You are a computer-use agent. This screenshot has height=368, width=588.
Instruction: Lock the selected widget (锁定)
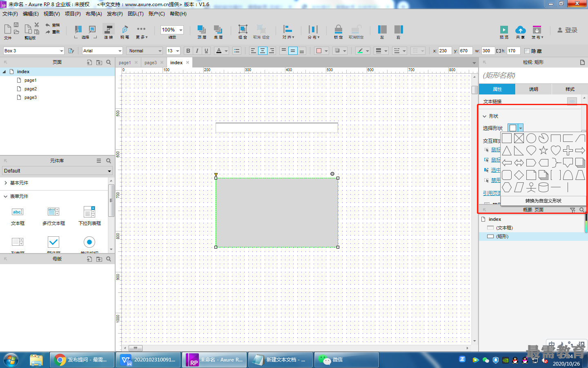(339, 32)
